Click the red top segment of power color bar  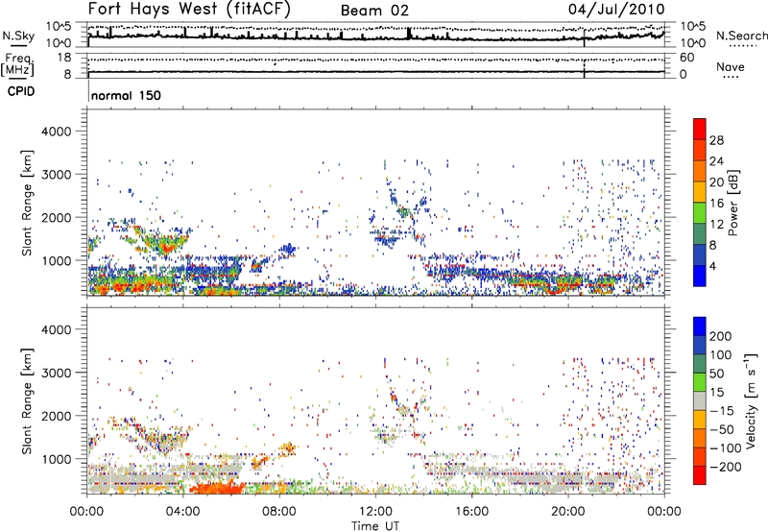pyautogui.click(x=700, y=129)
